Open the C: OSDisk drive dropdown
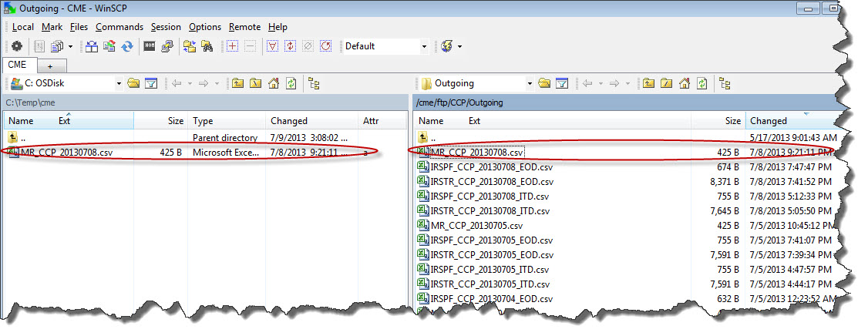 (119, 83)
